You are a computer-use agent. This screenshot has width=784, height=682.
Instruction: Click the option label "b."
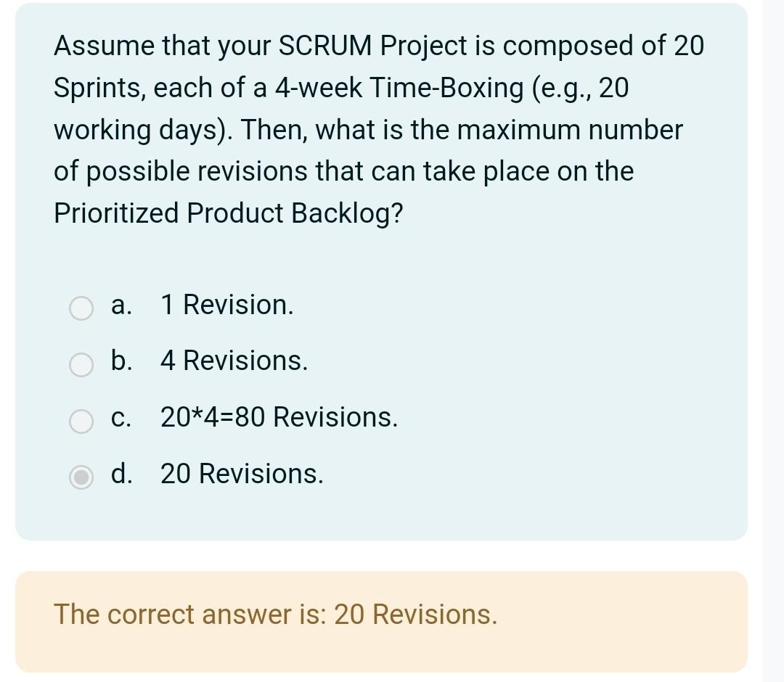(x=122, y=361)
